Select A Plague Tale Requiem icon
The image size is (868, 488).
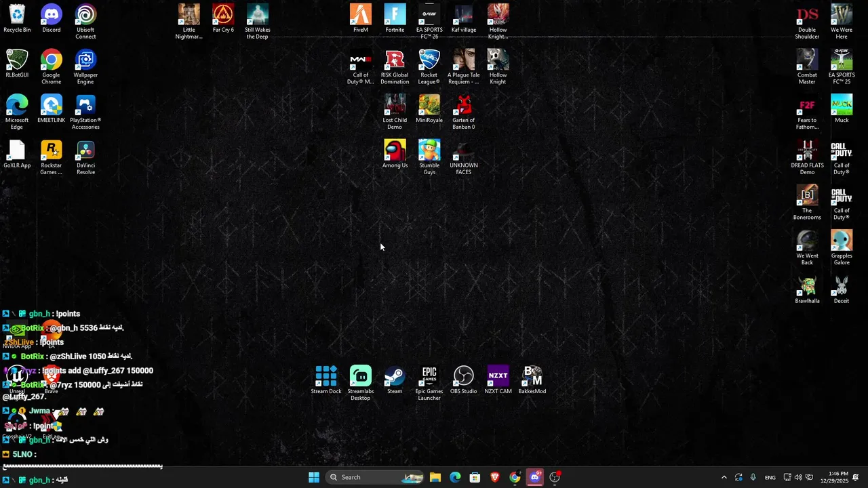[x=464, y=66]
